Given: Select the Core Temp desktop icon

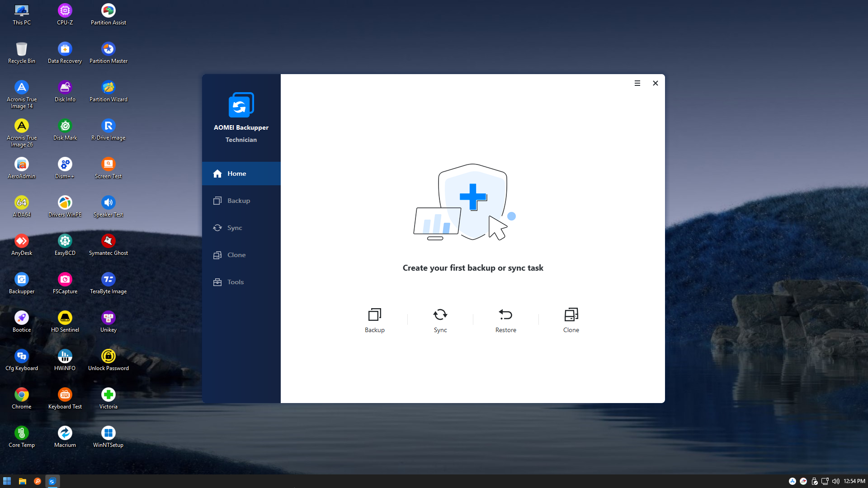Looking at the screenshot, I should (x=22, y=437).
